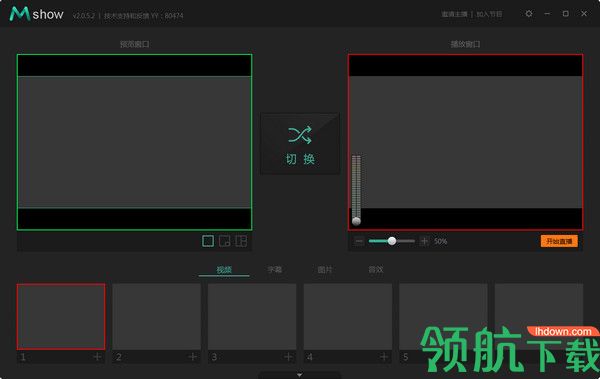Increase volume with the plus button

click(x=424, y=241)
